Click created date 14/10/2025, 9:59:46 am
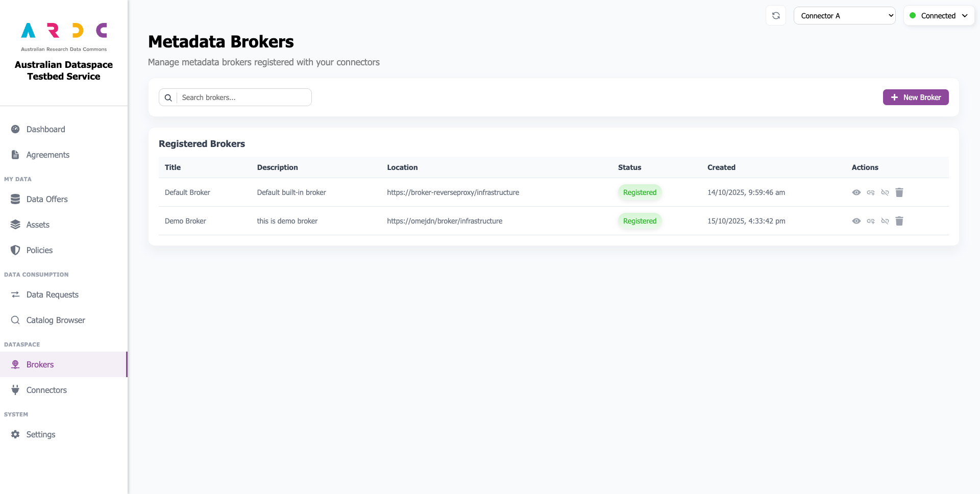 [746, 192]
